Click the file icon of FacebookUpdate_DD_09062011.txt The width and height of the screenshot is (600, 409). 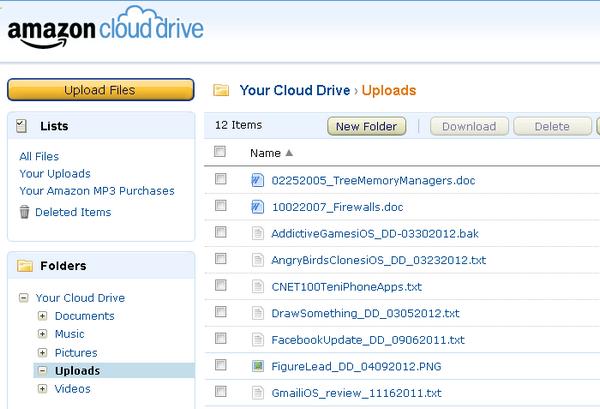click(258, 339)
